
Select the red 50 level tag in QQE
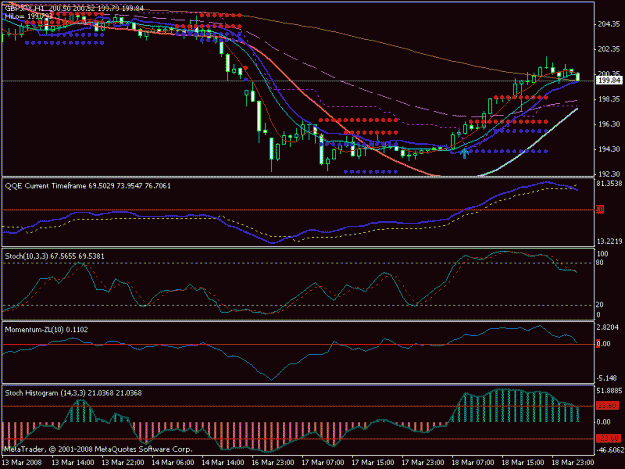click(x=600, y=210)
